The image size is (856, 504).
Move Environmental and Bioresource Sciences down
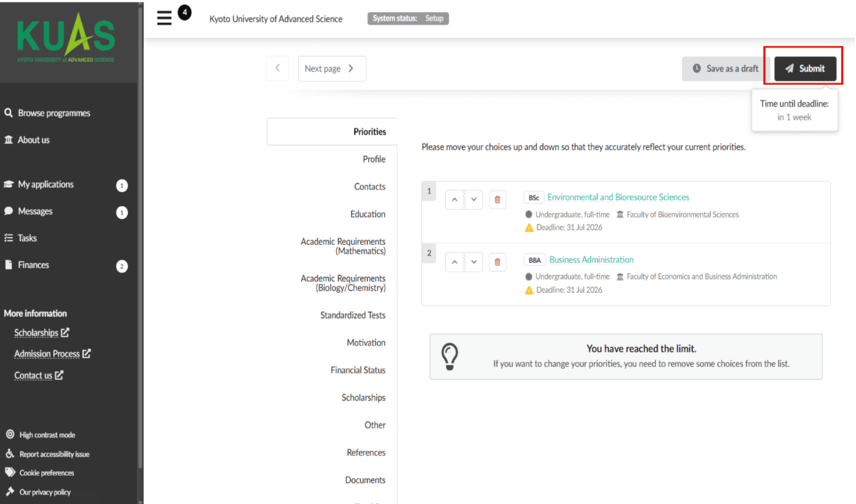point(474,200)
